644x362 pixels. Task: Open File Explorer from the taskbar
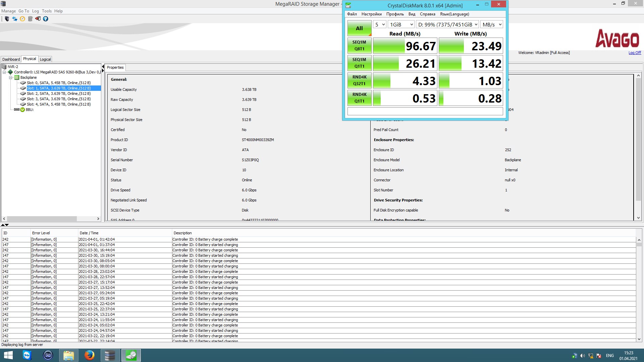coord(68,355)
